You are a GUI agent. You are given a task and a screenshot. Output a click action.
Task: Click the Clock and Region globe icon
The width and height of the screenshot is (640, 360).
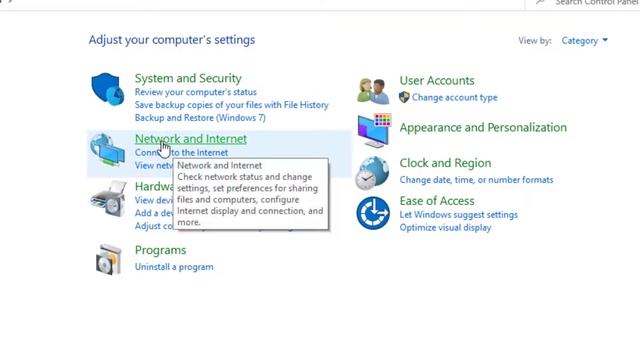tap(372, 173)
